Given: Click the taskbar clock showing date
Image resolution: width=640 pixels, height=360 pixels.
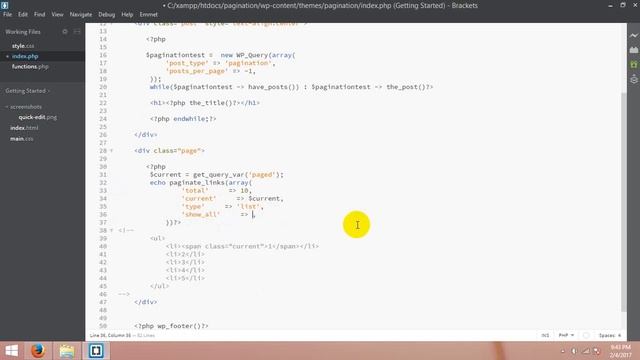Looking at the screenshot, I should (620, 351).
